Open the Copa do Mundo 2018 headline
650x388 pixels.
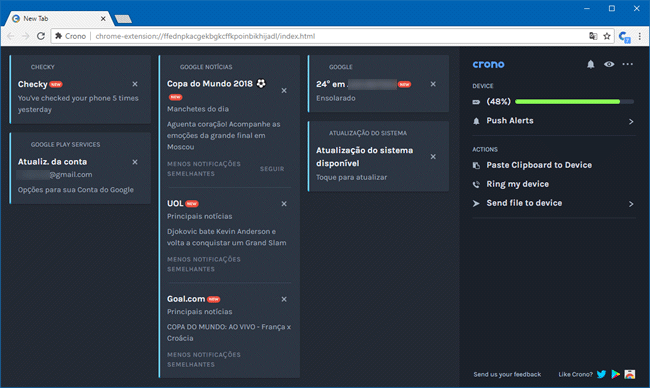209,84
